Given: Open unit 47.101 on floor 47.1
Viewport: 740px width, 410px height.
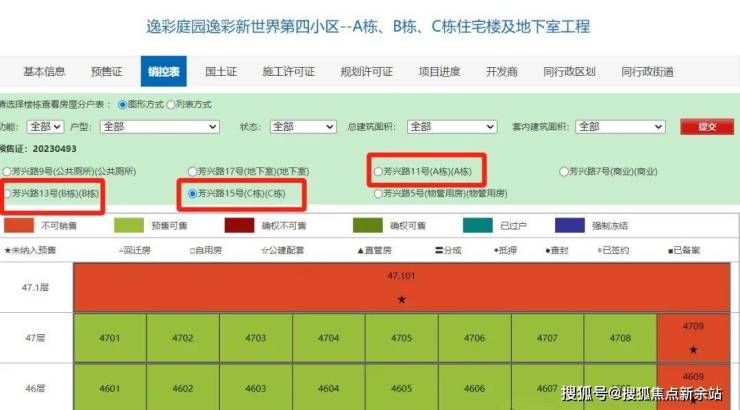Looking at the screenshot, I should pos(402,287).
